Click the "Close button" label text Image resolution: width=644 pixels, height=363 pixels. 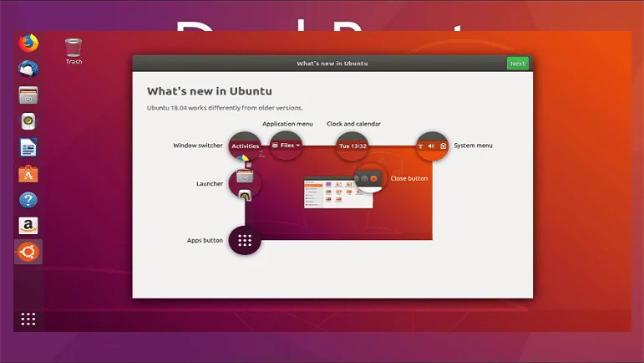point(409,178)
